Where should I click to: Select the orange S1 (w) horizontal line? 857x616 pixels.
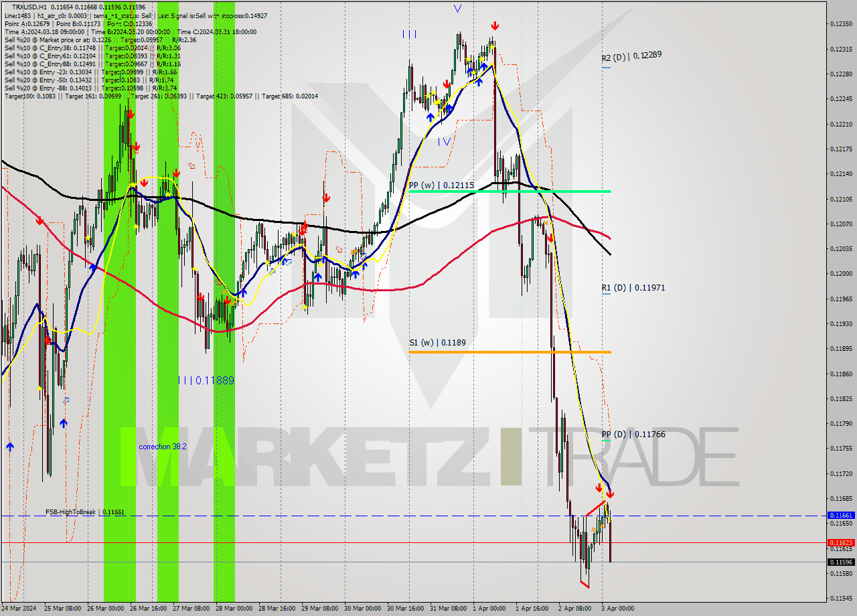509,352
